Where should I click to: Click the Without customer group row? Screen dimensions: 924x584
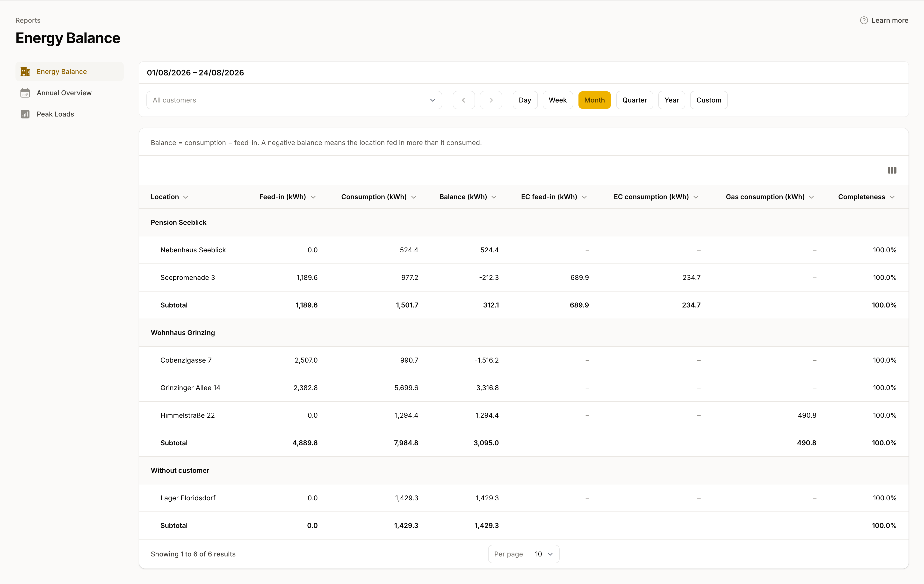(523, 471)
